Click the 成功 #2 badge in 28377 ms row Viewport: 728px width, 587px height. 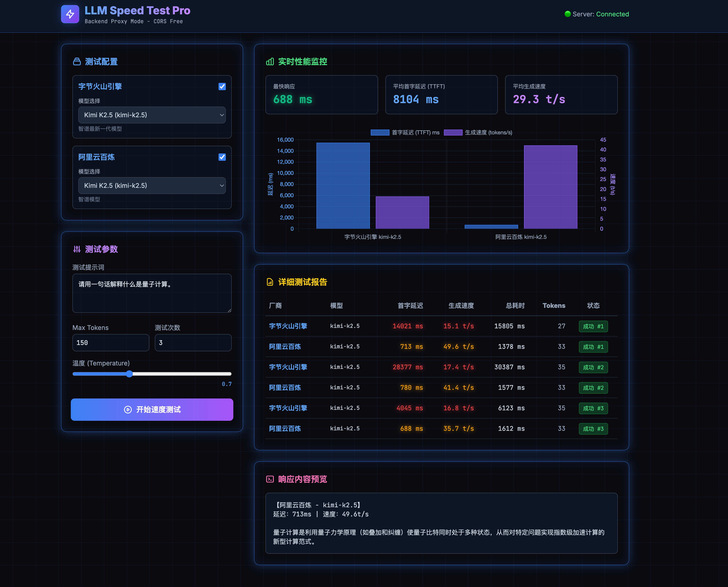593,367
